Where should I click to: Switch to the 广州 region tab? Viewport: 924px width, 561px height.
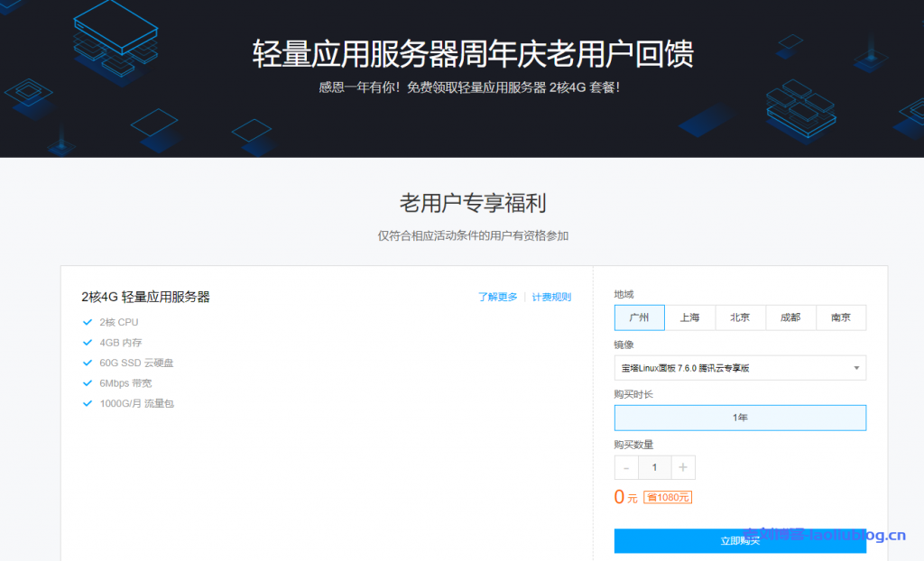(640, 317)
